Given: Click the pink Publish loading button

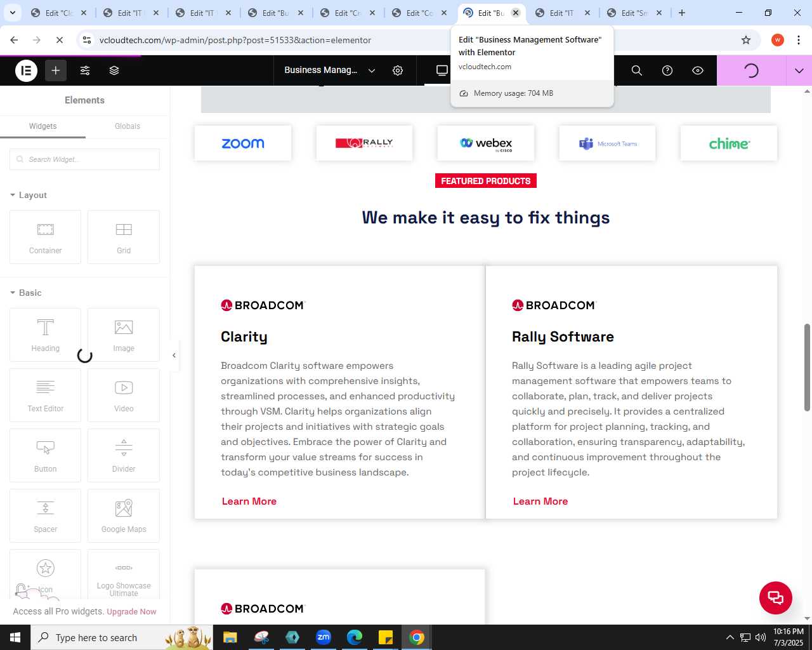Looking at the screenshot, I should 751,70.
